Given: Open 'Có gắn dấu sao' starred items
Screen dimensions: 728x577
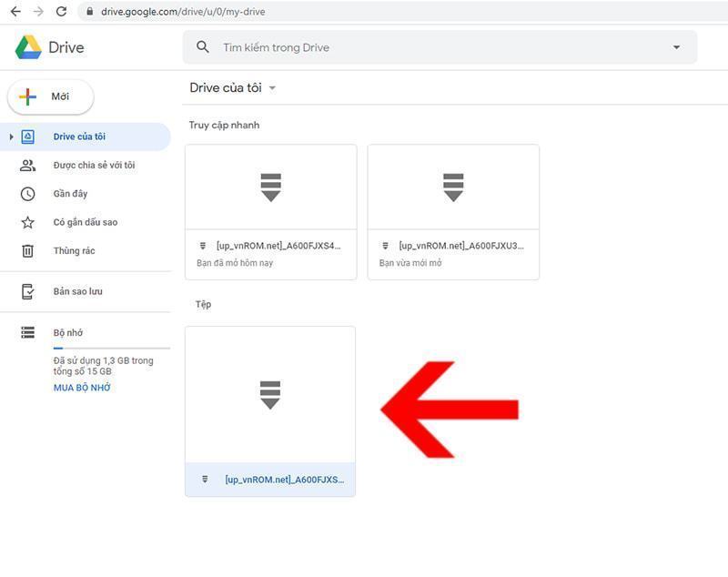Looking at the screenshot, I should pyautogui.click(x=86, y=222).
